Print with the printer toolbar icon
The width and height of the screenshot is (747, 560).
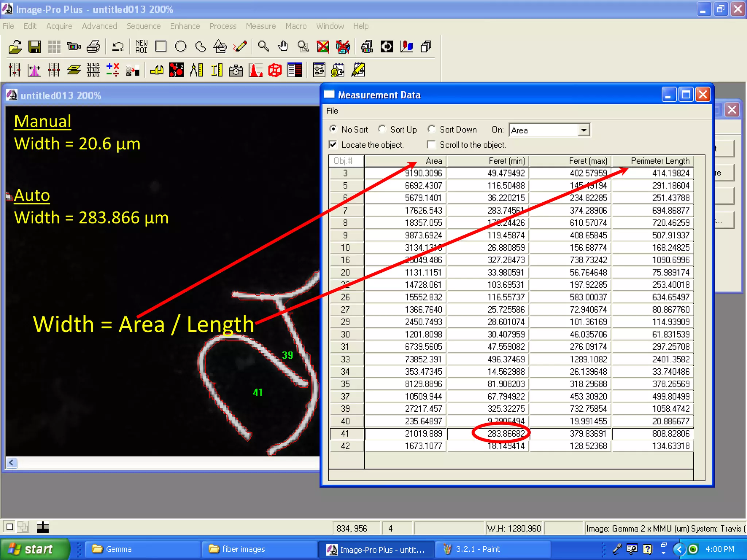[x=93, y=47]
